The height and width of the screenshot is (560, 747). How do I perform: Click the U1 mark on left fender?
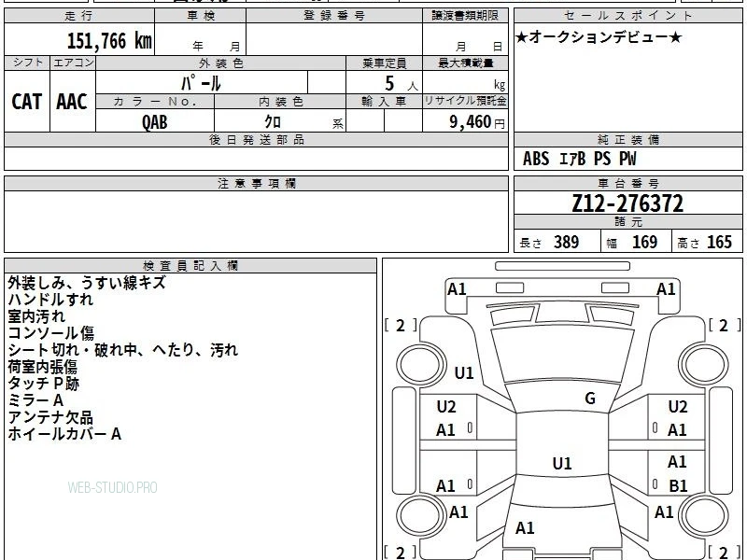click(x=464, y=372)
